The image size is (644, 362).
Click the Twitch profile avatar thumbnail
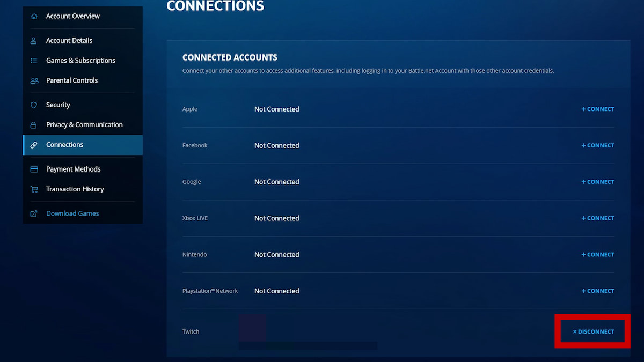click(x=252, y=327)
